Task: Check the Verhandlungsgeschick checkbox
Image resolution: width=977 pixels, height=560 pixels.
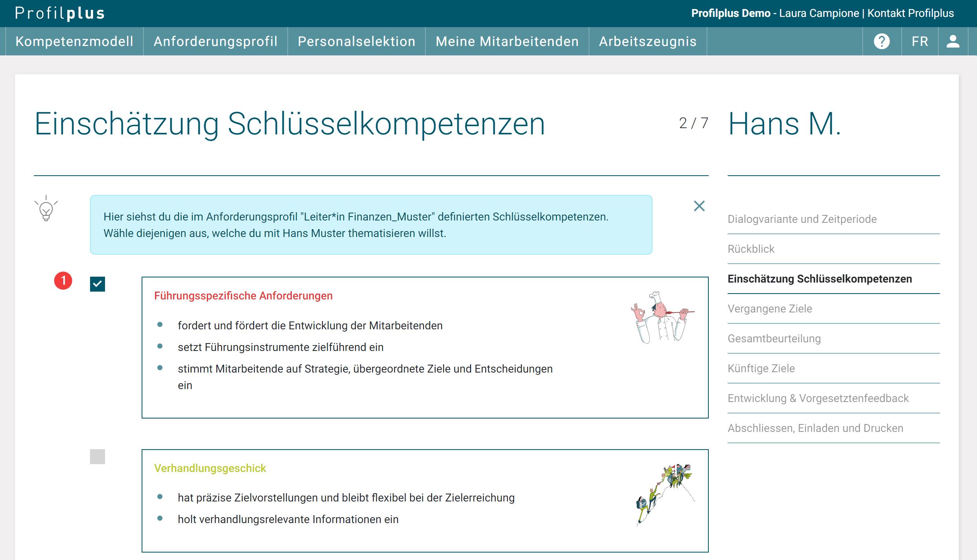Action: (98, 457)
